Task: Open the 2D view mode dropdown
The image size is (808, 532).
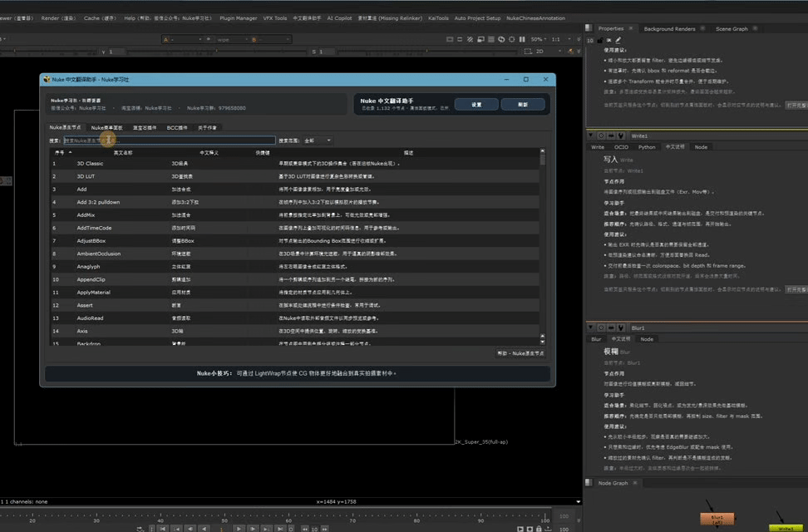Action: click(x=549, y=52)
